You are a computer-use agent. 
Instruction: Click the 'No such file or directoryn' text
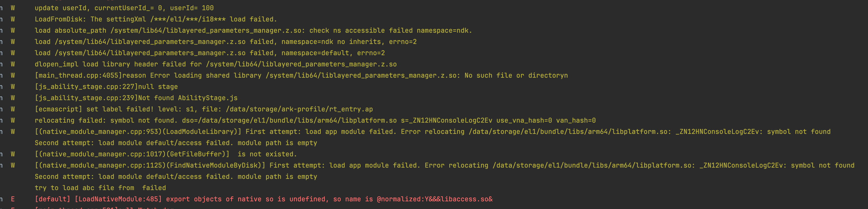(x=516, y=75)
